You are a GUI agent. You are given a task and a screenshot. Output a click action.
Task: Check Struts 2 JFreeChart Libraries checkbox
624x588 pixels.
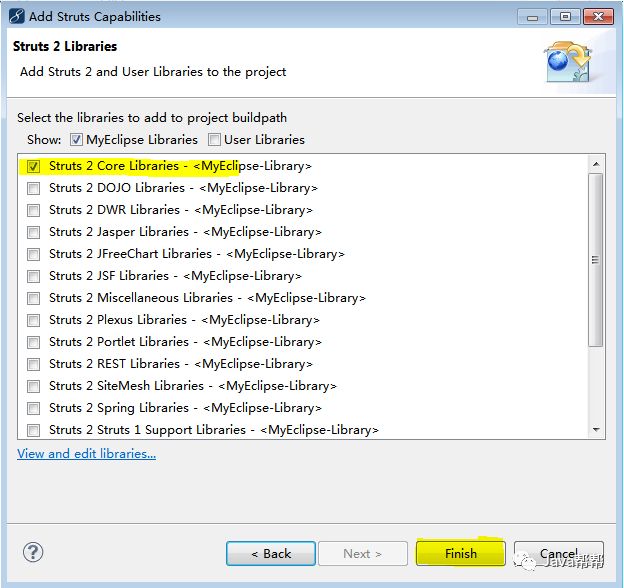pos(33,254)
